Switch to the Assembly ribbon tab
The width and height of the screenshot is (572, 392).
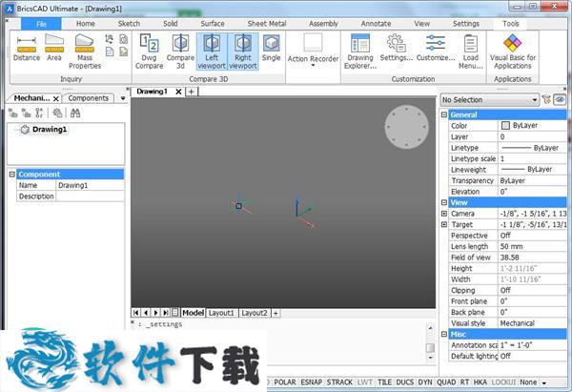pyautogui.click(x=323, y=24)
